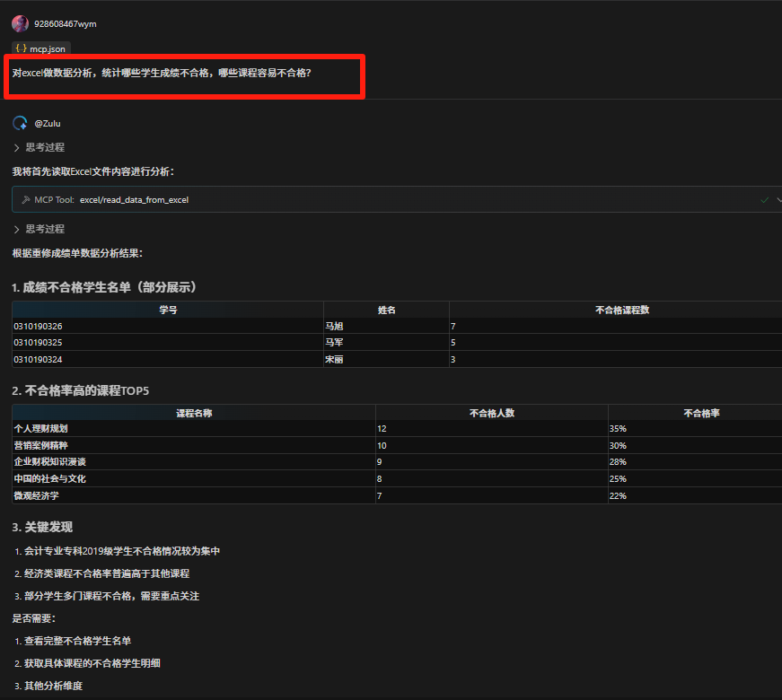The width and height of the screenshot is (782, 700).
Task: Open the mcp.json attachment chip
Action: 40,48
